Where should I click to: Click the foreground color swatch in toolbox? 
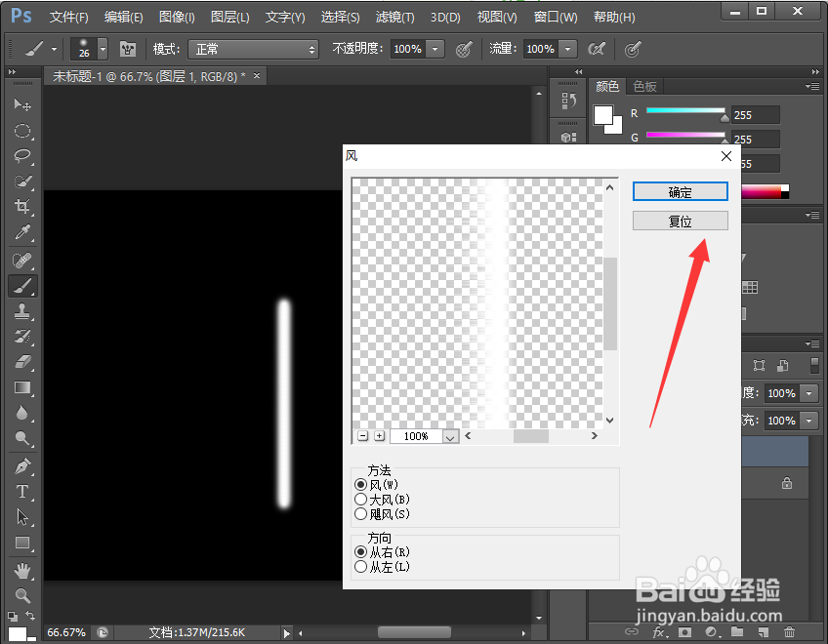coord(17,633)
